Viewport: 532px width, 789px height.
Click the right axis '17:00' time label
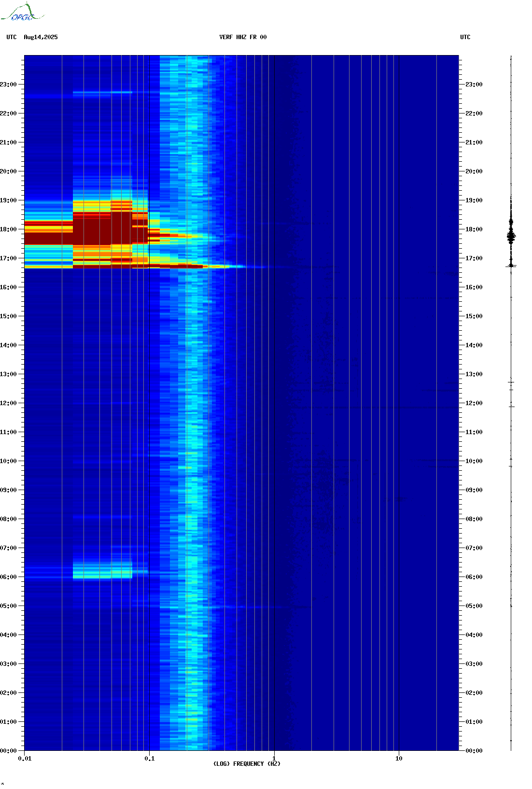point(474,258)
